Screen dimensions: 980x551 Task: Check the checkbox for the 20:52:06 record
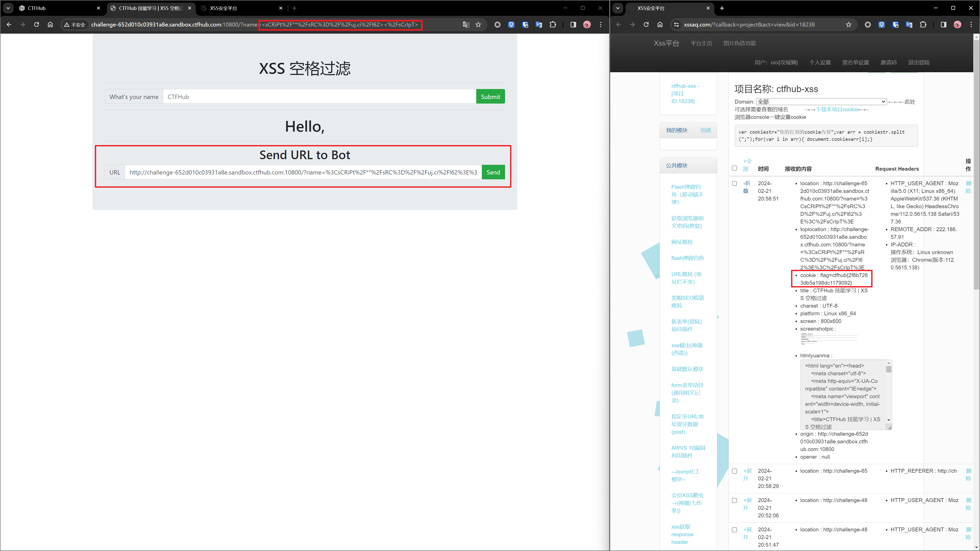click(734, 500)
